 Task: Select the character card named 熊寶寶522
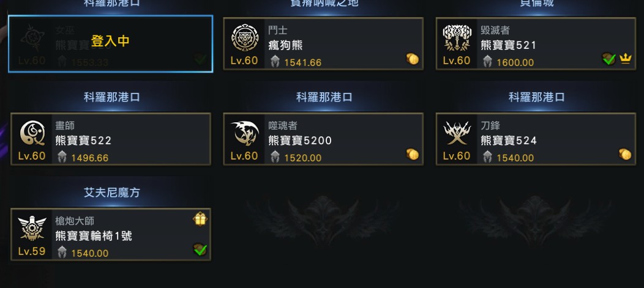pos(110,139)
